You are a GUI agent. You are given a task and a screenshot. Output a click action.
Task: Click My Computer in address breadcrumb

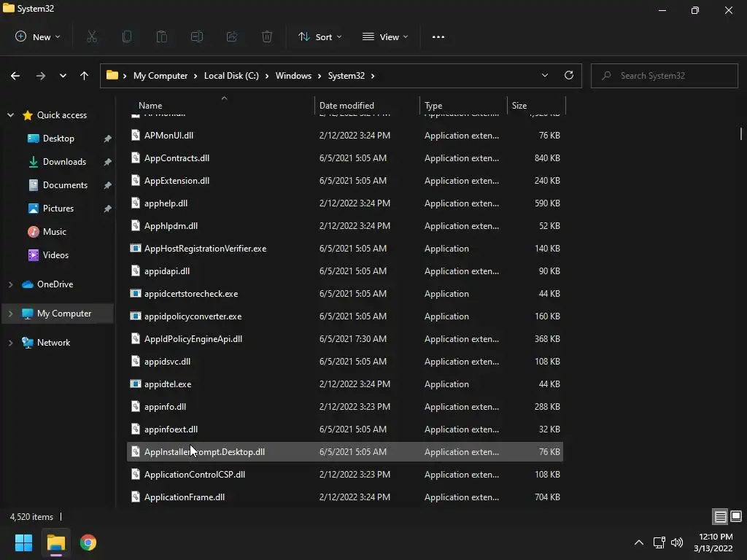pyautogui.click(x=160, y=76)
